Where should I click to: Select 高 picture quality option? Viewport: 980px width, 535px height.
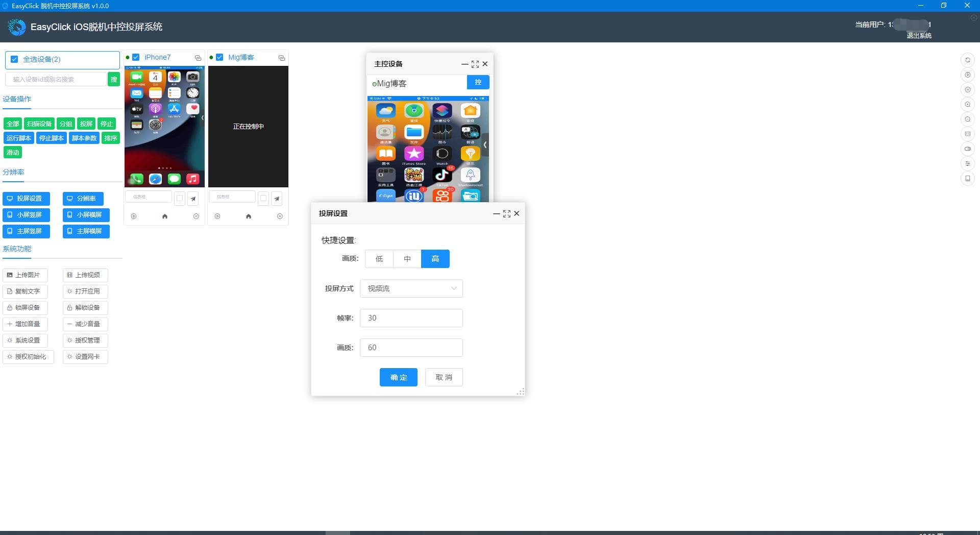(435, 259)
